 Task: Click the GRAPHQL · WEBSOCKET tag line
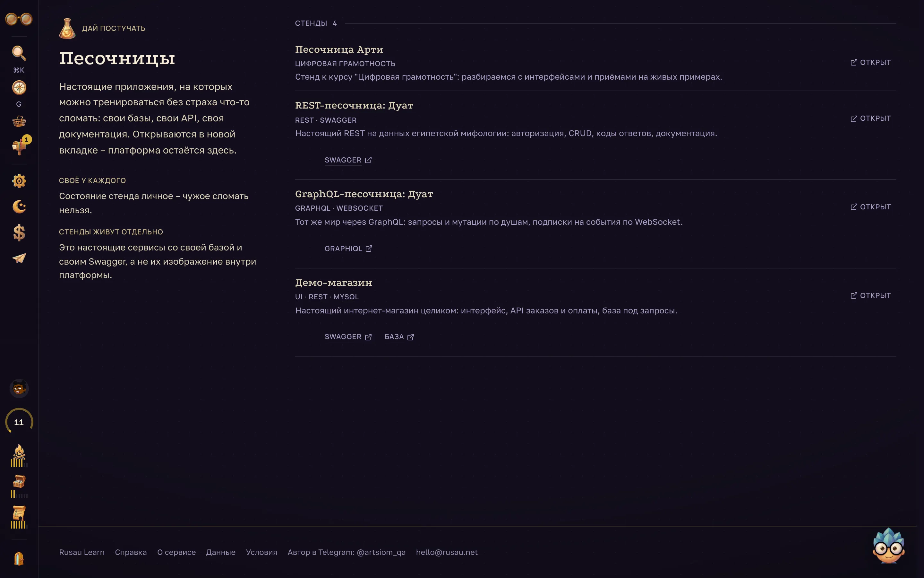point(339,208)
